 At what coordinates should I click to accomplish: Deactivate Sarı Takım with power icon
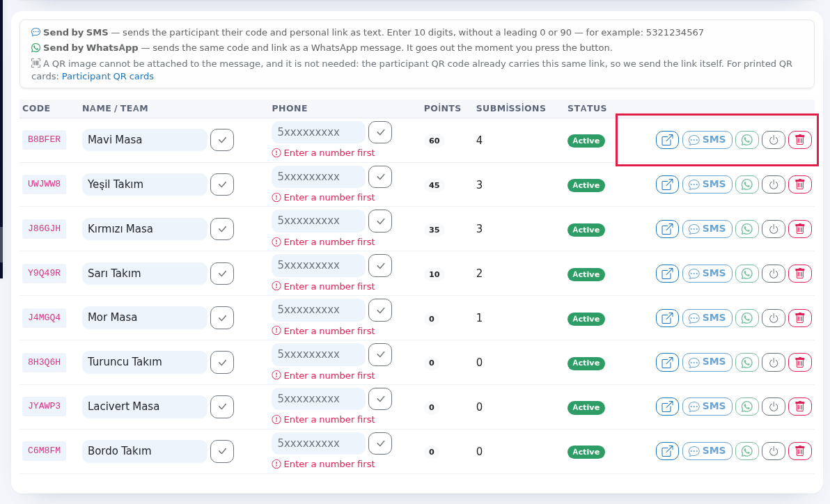(774, 273)
